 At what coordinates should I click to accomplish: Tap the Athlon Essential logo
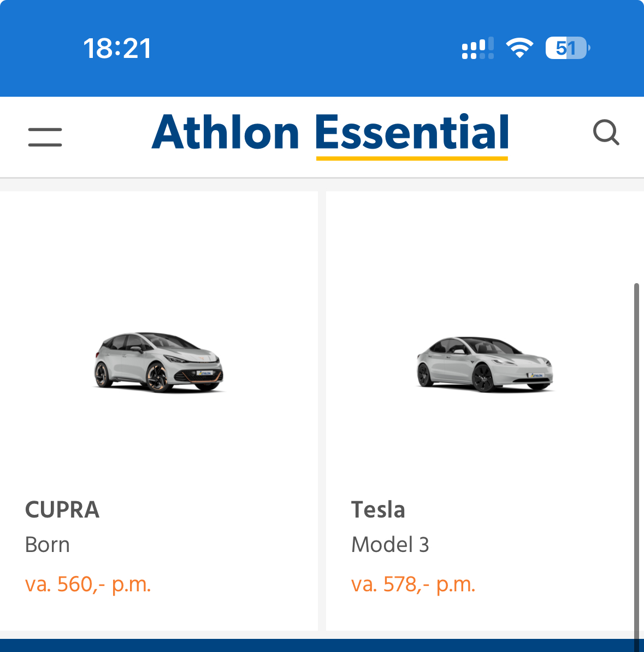(330, 135)
